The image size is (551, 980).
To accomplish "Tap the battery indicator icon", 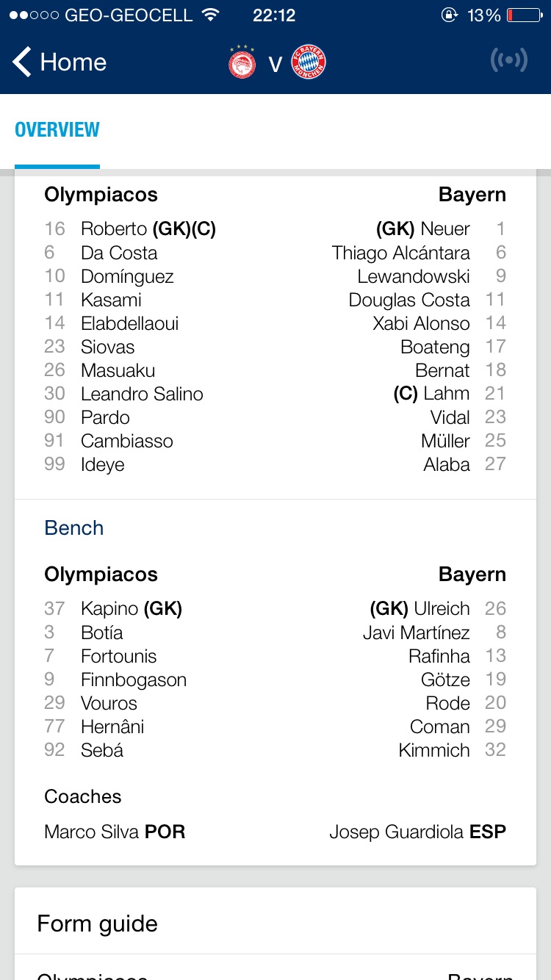I will pyautogui.click(x=524, y=15).
